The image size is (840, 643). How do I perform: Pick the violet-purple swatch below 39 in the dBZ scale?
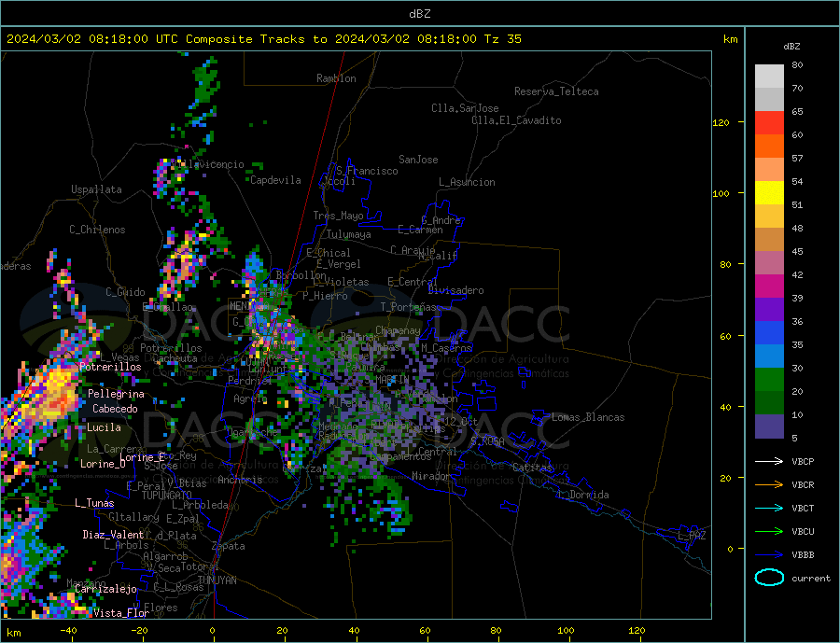[x=769, y=310]
